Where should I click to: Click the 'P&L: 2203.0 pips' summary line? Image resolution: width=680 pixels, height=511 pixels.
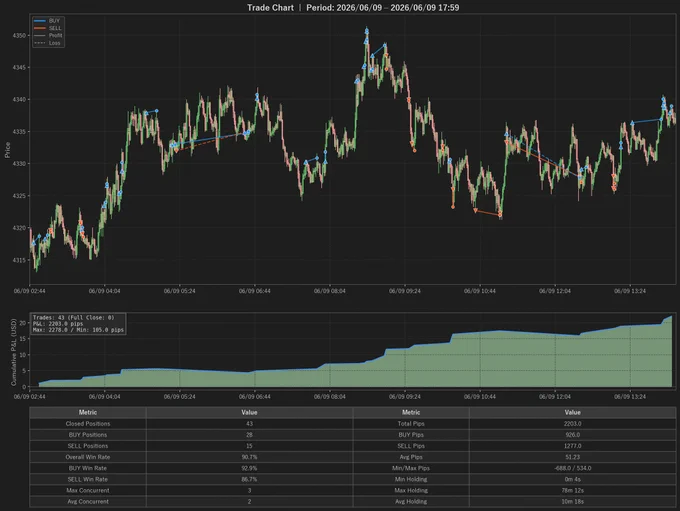coord(58,324)
